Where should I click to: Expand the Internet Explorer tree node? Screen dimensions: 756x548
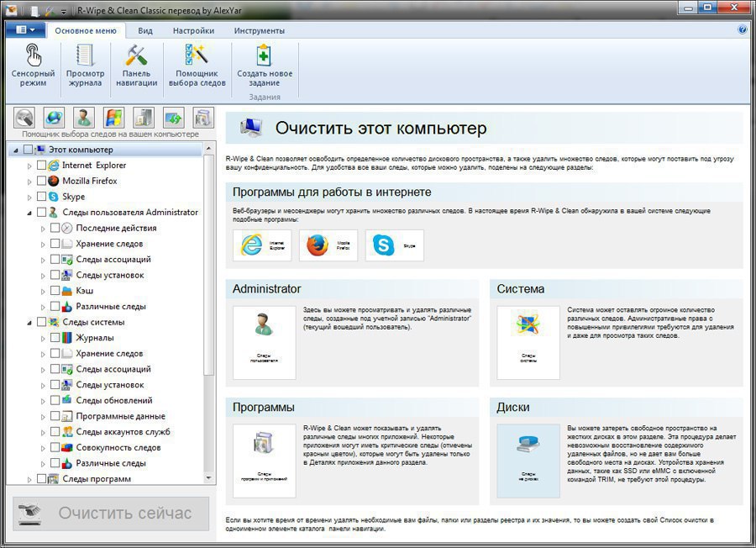point(29,166)
